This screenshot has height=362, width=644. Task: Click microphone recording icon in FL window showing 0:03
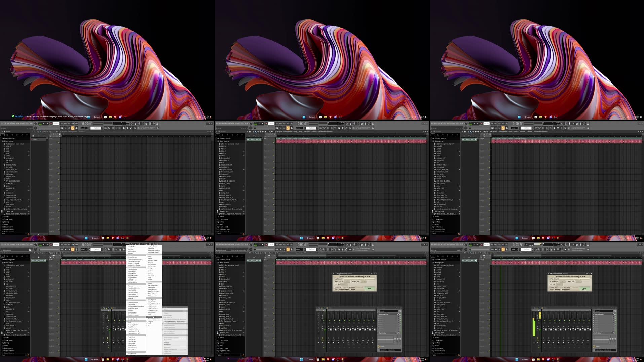click(569, 245)
